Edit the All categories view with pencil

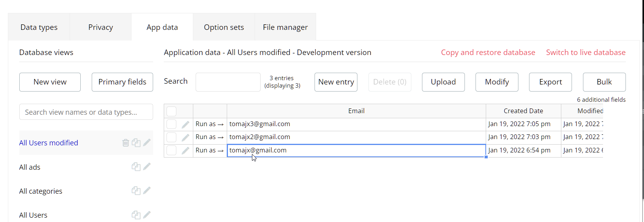tap(147, 191)
